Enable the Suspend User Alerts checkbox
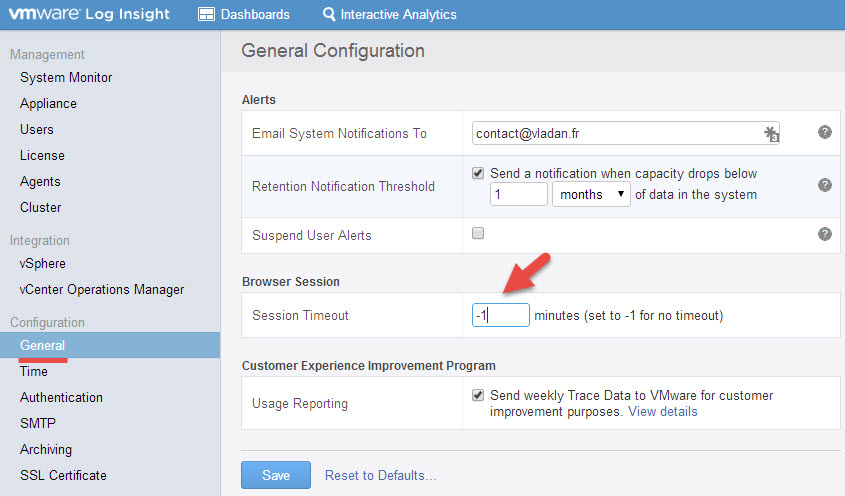 [478, 233]
